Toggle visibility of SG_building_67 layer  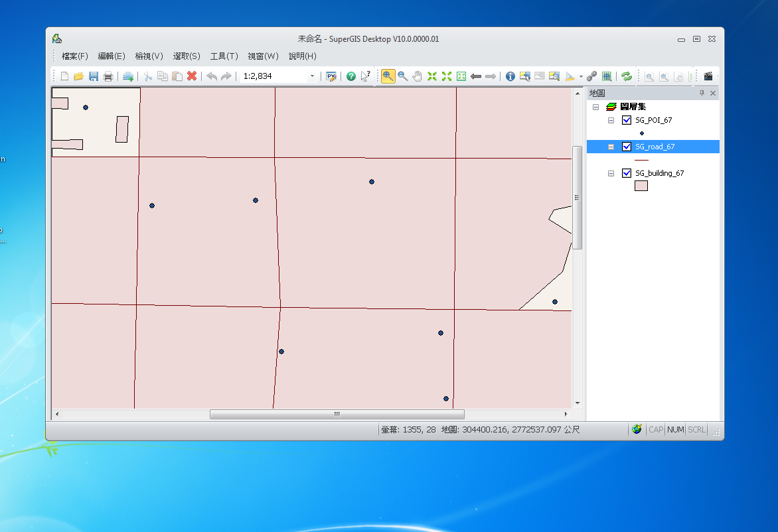[627, 173]
